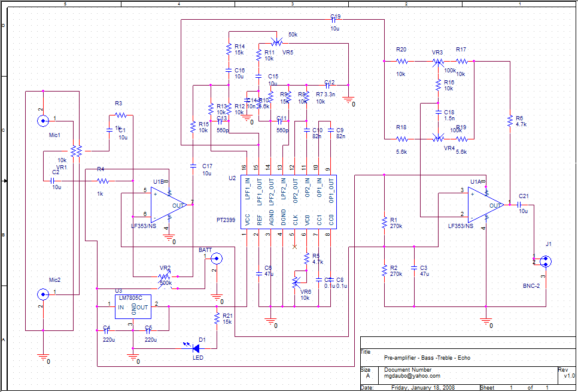The image size is (578, 392).
Task: Click the C21 output capacitor symbol
Action: coord(519,205)
